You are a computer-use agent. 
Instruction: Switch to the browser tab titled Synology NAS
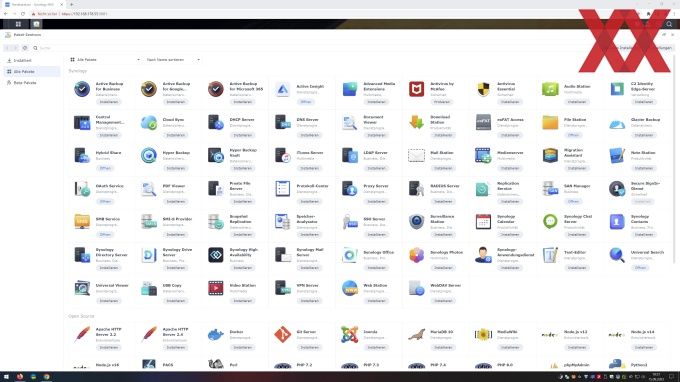tap(34, 4)
